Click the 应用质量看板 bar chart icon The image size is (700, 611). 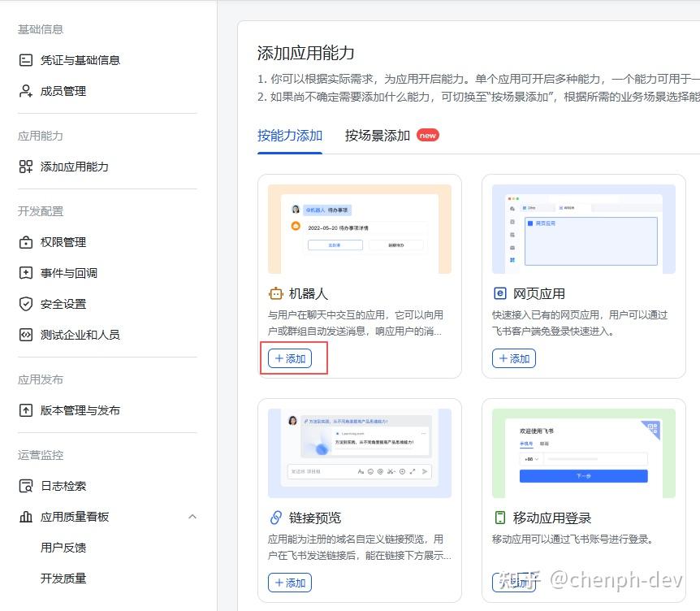tap(26, 517)
